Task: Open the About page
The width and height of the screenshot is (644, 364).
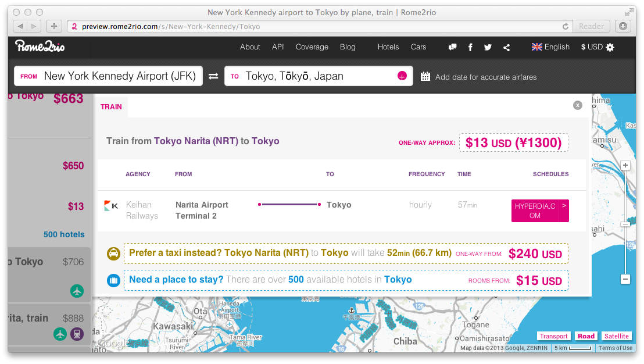Action: pos(250,47)
